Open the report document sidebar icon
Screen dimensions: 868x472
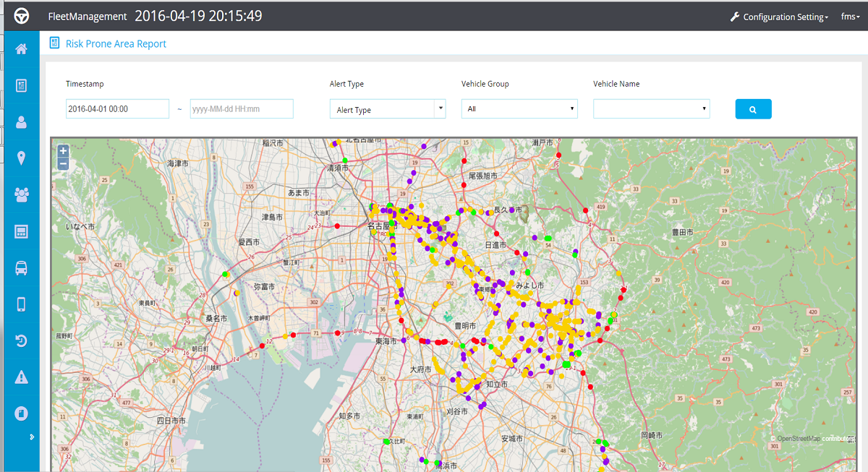[21, 85]
